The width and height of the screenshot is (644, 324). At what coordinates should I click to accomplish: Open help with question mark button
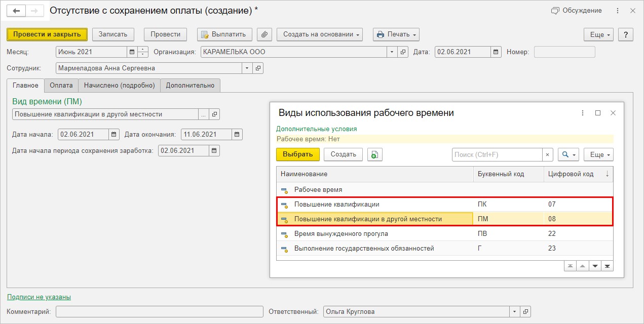(x=626, y=34)
